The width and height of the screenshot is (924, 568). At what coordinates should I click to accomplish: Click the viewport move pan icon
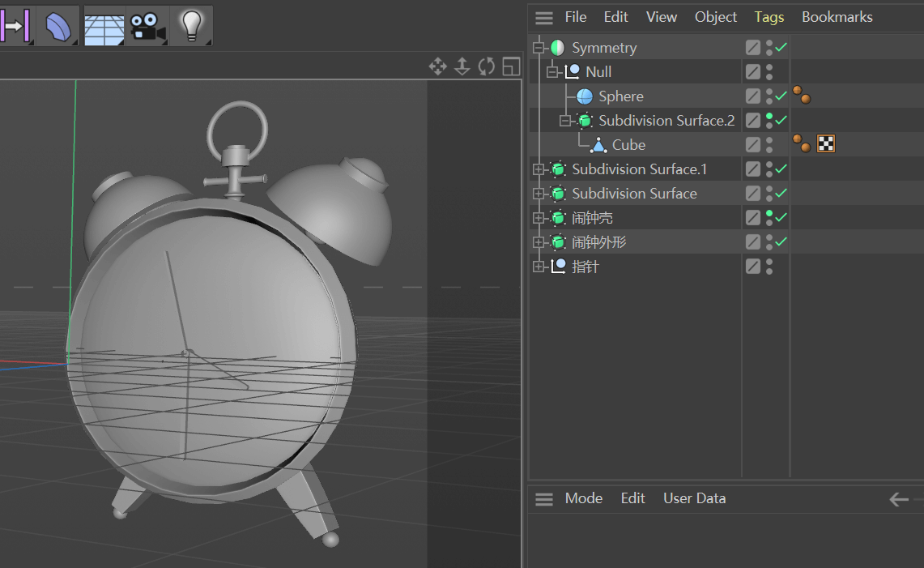click(x=438, y=66)
